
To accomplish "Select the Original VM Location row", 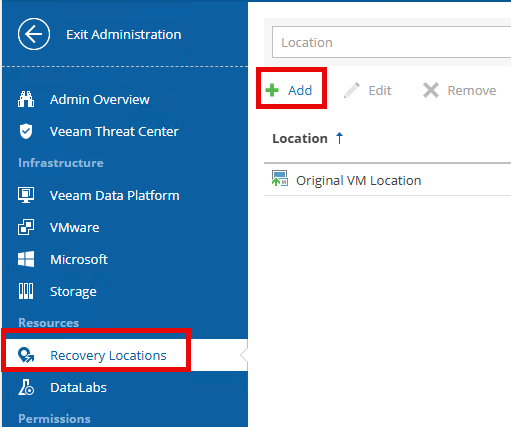I will pos(387,180).
